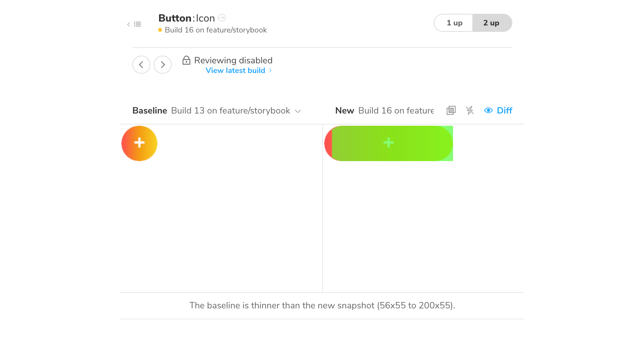Image resolution: width=644 pixels, height=337 pixels.
Task: Click the orange baseline button snapshot
Action: 139,143
